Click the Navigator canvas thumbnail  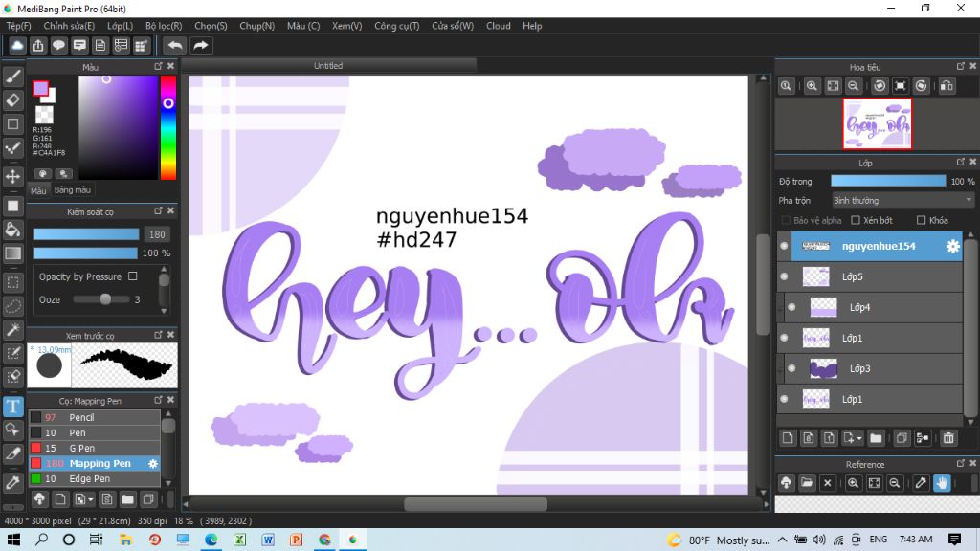point(877,124)
